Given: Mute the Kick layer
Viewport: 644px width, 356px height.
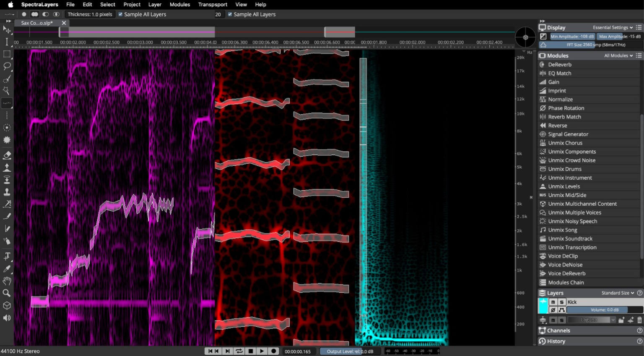Looking at the screenshot, I should click(x=553, y=302).
